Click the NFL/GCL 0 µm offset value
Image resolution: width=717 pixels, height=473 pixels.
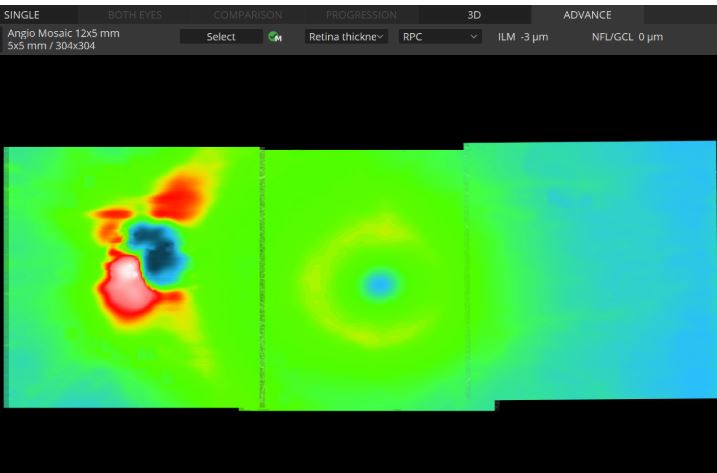pyautogui.click(x=627, y=37)
